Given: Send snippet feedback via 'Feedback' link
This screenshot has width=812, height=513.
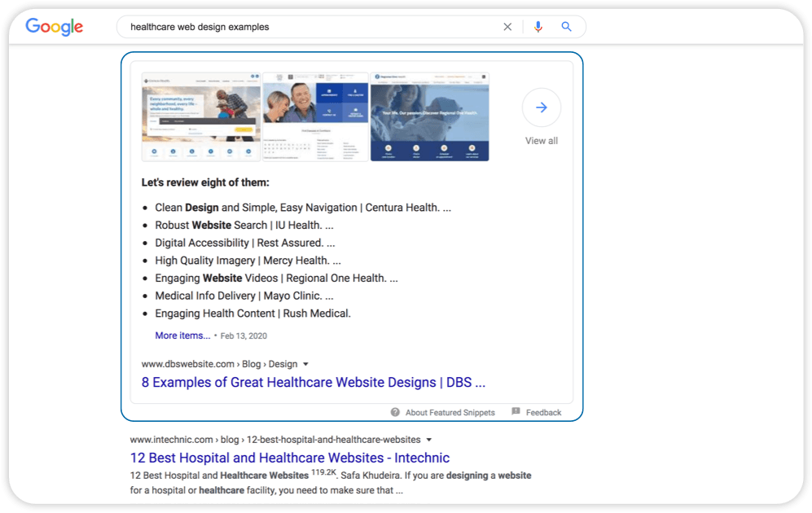Looking at the screenshot, I should [543, 413].
